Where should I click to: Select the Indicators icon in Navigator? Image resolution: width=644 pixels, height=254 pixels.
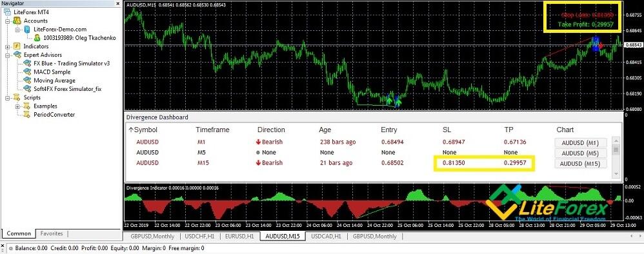click(17, 46)
